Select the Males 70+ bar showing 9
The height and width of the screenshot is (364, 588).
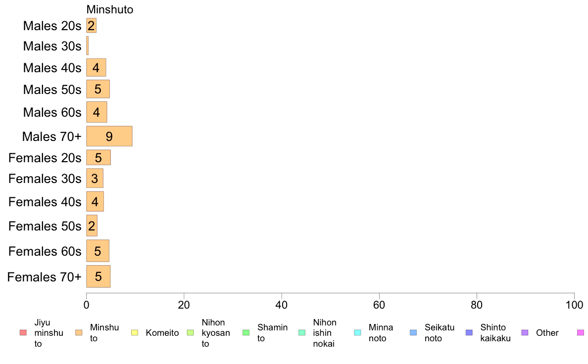pyautogui.click(x=109, y=136)
